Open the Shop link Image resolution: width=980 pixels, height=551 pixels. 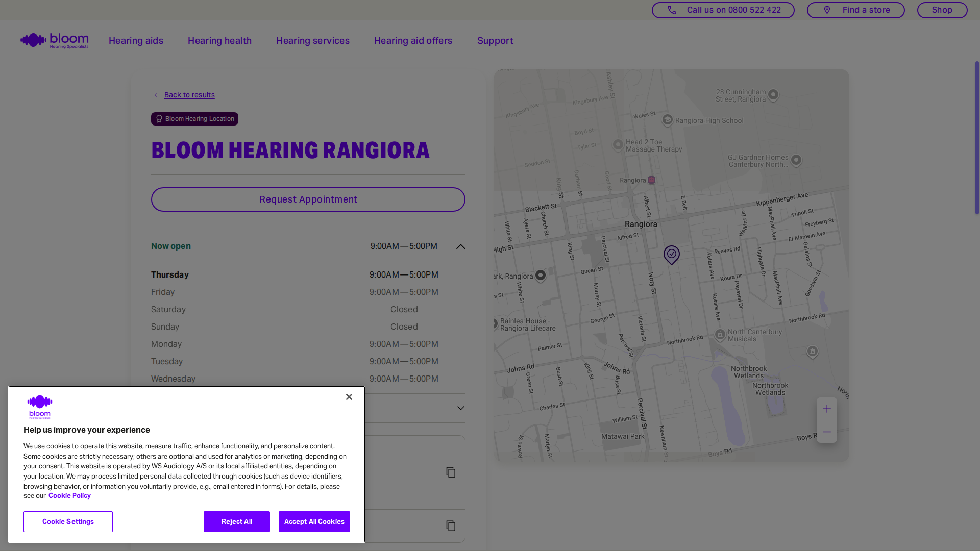942,10
